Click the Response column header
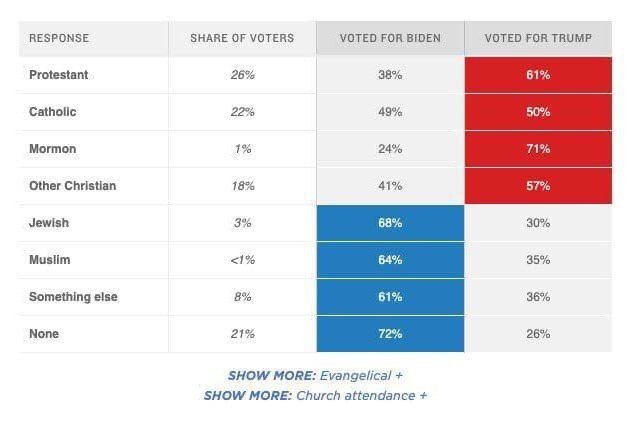The image size is (632, 429). click(59, 38)
